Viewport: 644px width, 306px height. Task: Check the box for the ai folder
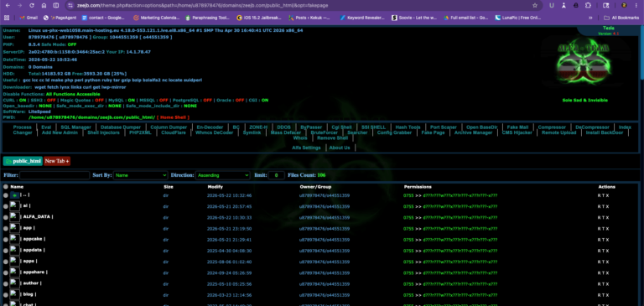(6, 206)
